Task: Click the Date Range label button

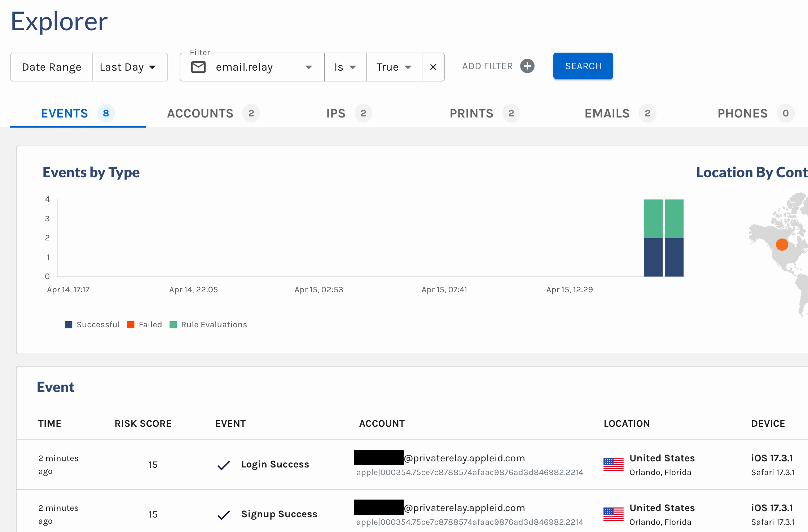Action: click(52, 67)
